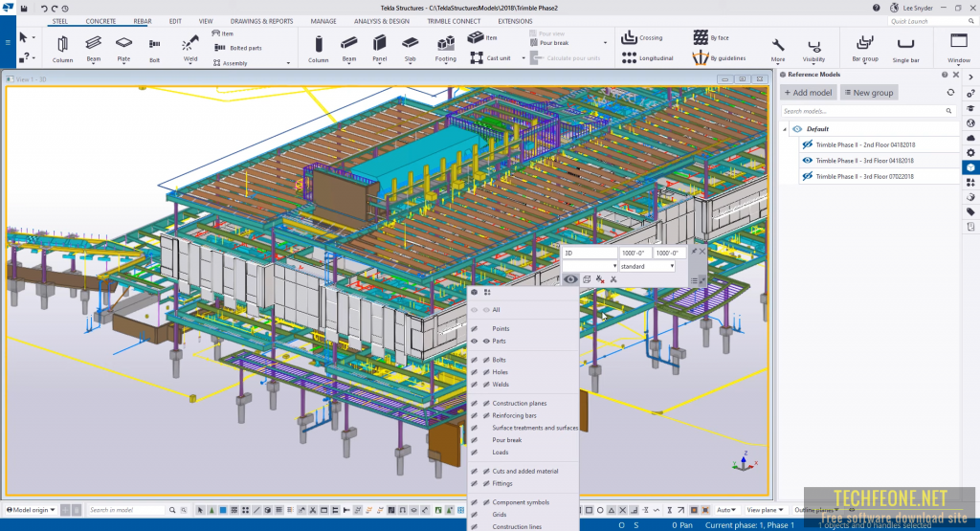Open the ANALYSIS & DESIGN tab
The image size is (980, 531).
click(x=381, y=21)
